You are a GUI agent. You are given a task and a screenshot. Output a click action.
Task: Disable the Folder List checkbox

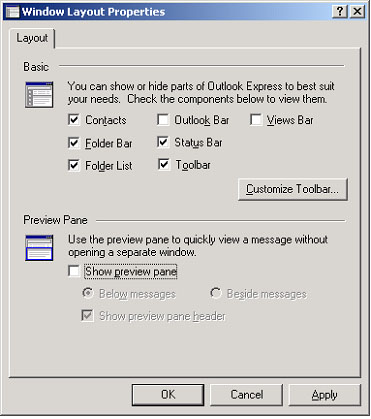[x=74, y=165]
